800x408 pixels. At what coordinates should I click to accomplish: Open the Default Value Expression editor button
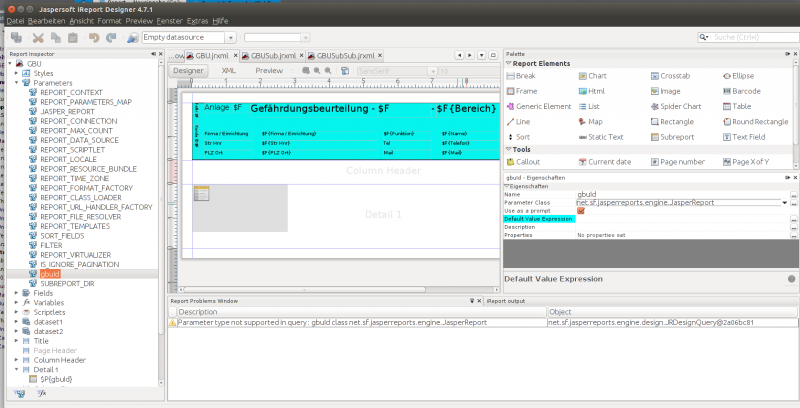tap(793, 219)
